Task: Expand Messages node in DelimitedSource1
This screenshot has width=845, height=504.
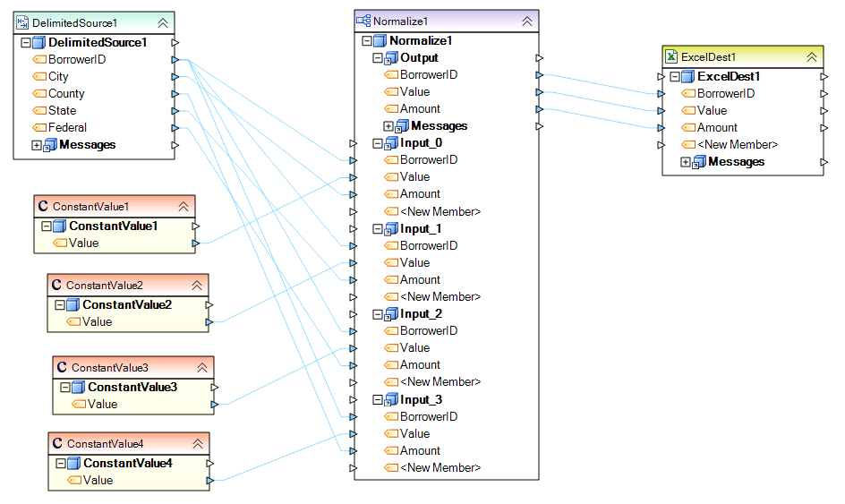Action: (x=37, y=145)
